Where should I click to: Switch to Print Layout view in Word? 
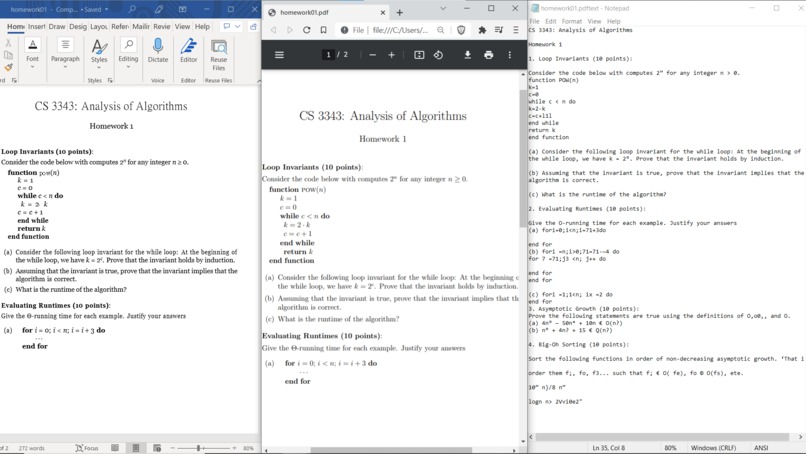(x=136, y=448)
